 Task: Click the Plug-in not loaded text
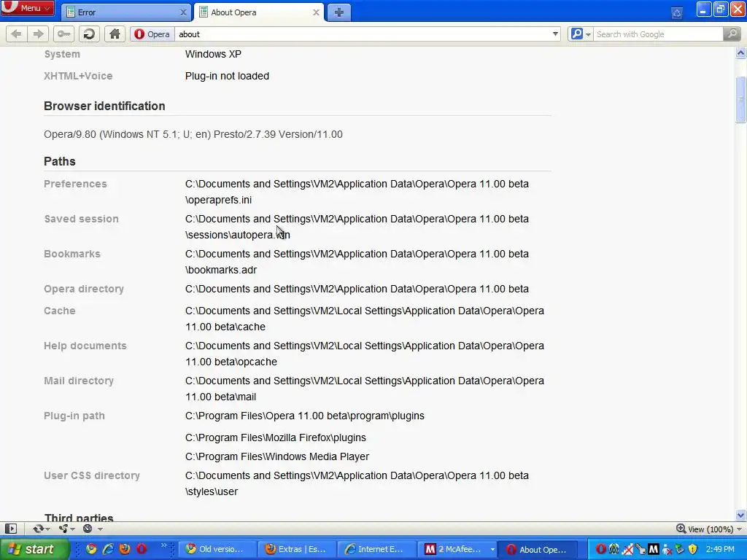click(x=228, y=76)
